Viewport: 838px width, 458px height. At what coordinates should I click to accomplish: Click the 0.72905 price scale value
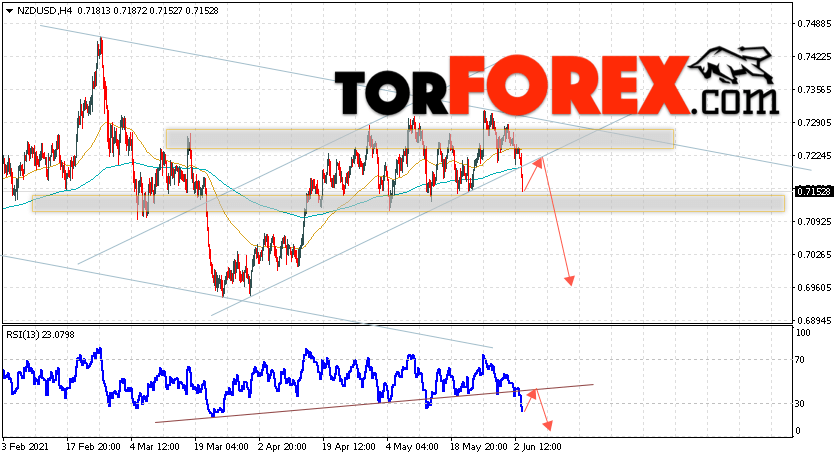814,123
